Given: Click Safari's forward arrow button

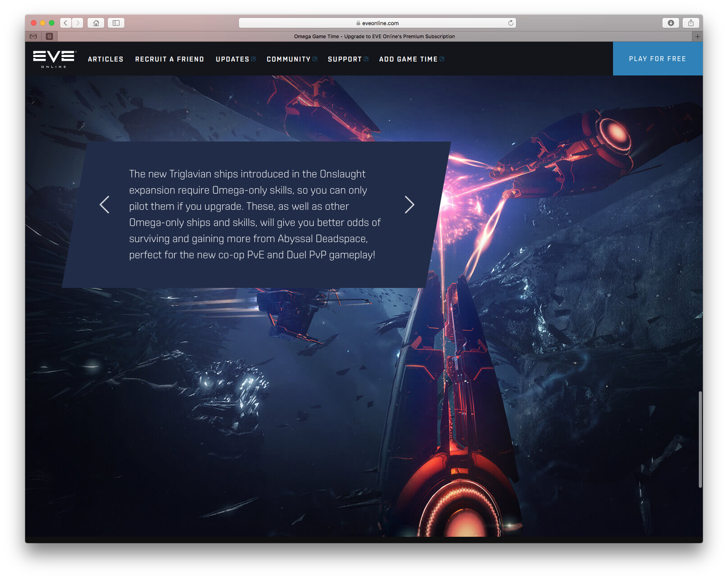Looking at the screenshot, I should coord(78,23).
